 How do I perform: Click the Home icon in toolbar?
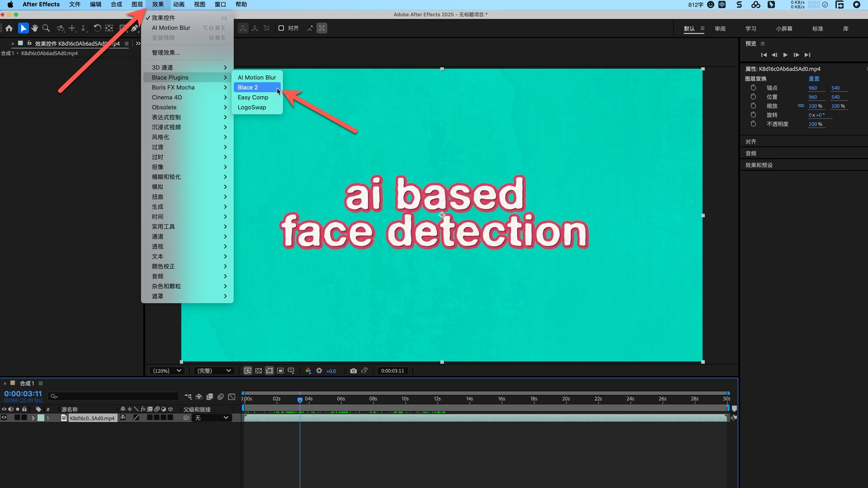click(x=9, y=28)
